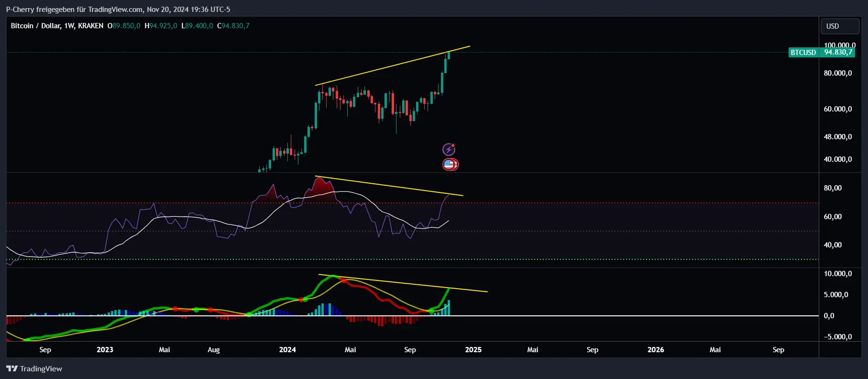Image resolution: width=868 pixels, height=379 pixels.
Task: Click the MACD 0,0 axis label
Action: [x=829, y=316]
